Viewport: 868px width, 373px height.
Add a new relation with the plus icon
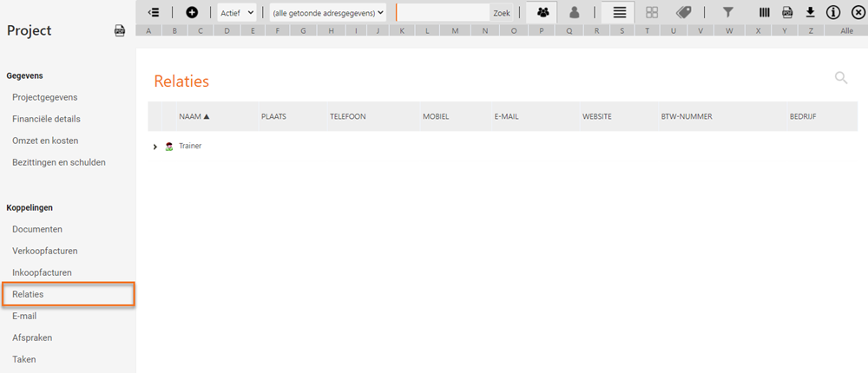pyautogui.click(x=192, y=12)
